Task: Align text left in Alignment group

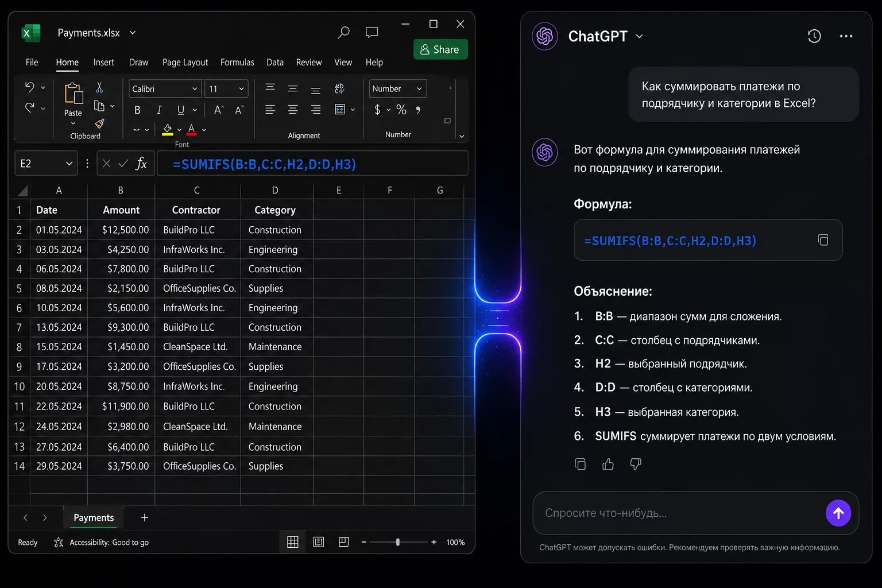Action: [270, 109]
